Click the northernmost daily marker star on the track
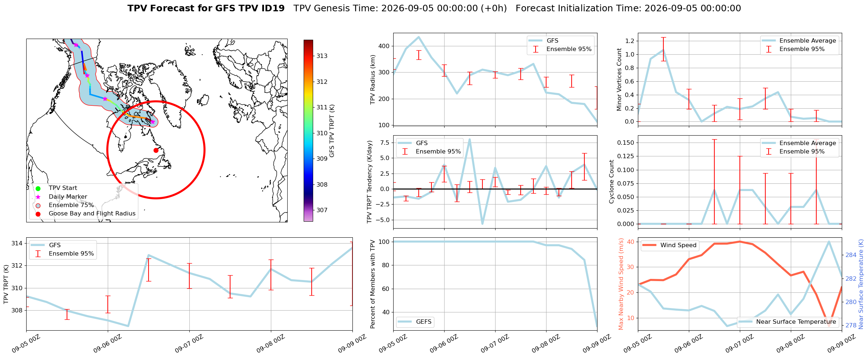 (x=76, y=45)
